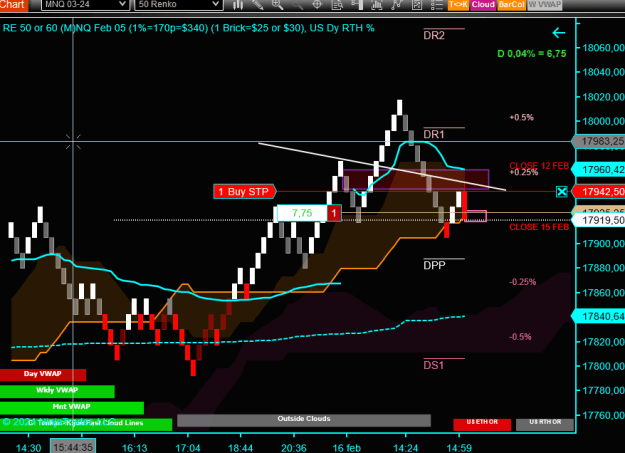Screen dimensions: 625x453
Task: Click the 17942,50 order price marker
Action: 599,192
